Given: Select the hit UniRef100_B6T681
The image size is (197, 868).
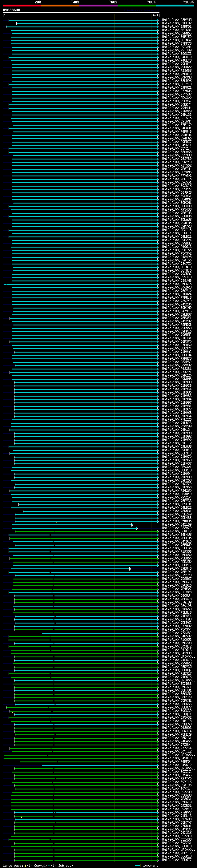Looking at the screenshot, I should tap(176, 30).
